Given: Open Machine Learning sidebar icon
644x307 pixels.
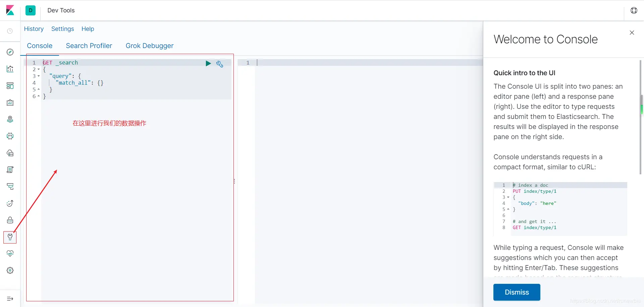Looking at the screenshot, I should point(10,136).
